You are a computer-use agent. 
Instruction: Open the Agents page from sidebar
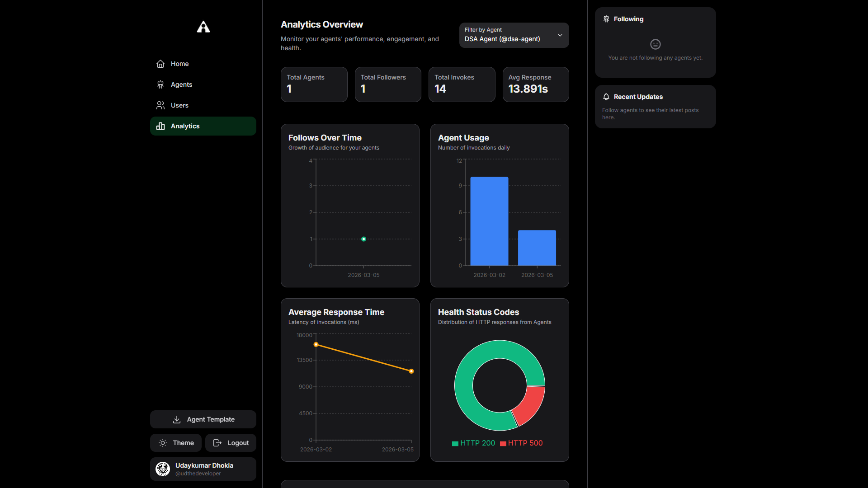[181, 84]
